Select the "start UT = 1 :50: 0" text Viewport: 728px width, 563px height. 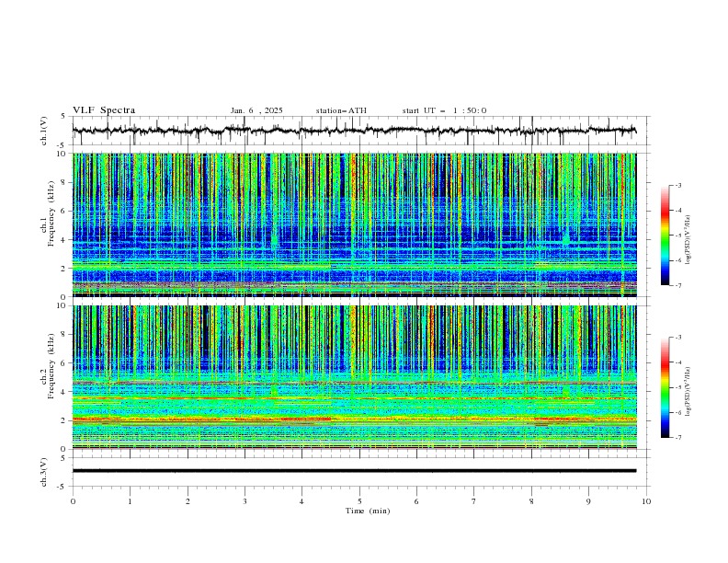(444, 110)
